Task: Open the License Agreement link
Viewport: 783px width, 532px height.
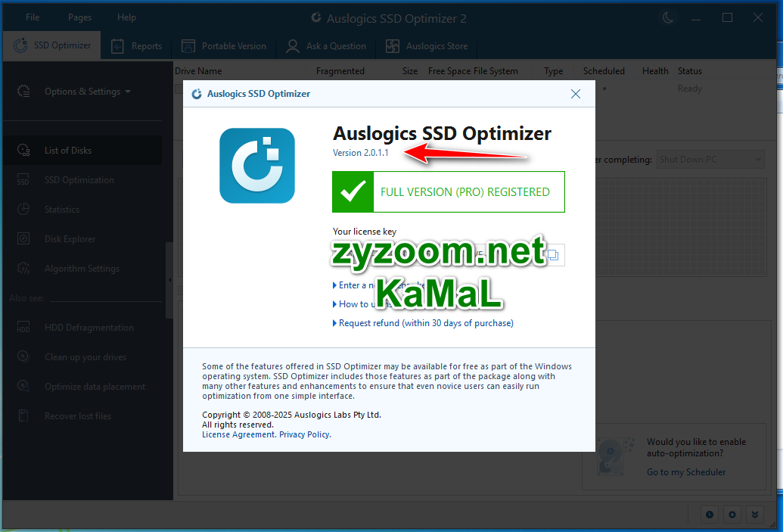Action: coord(239,434)
